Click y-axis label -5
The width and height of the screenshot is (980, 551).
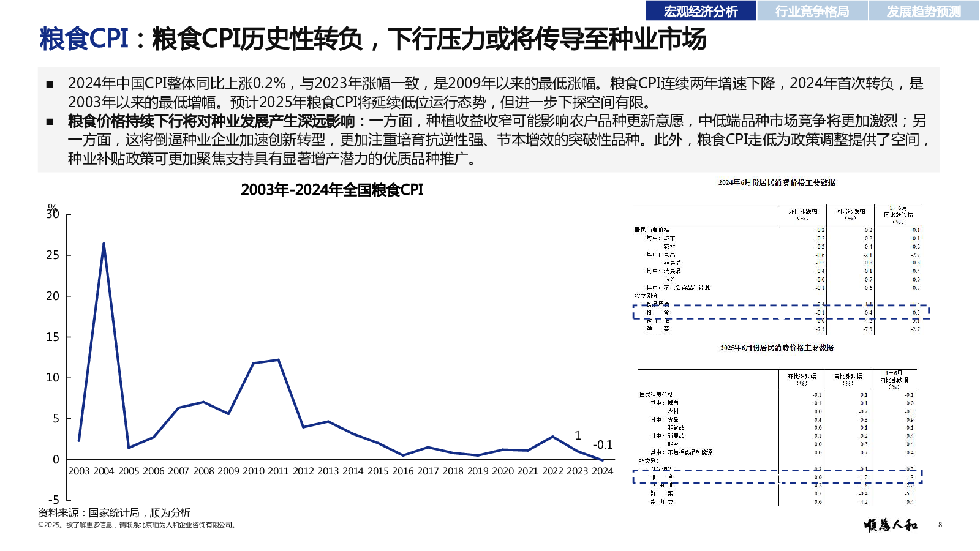click(x=54, y=500)
